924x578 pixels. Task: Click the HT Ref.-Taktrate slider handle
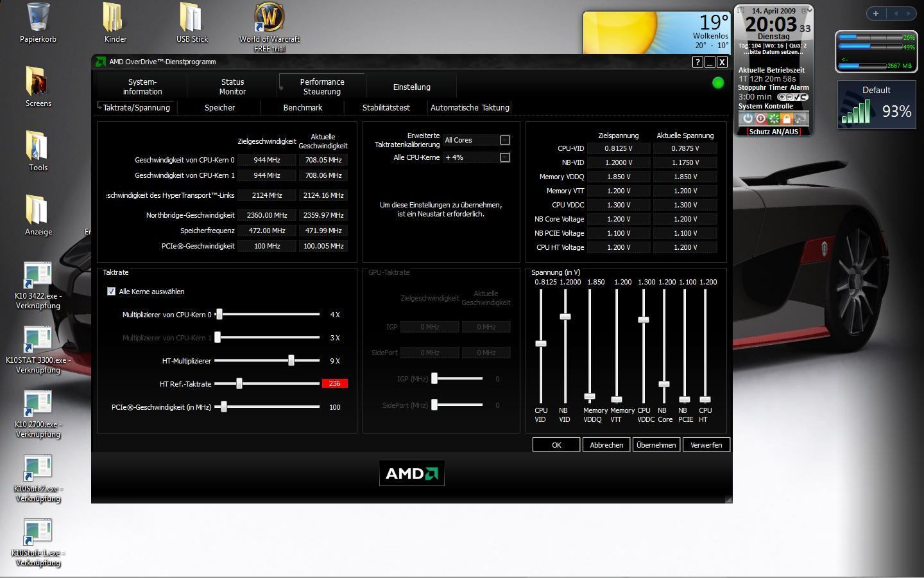click(x=239, y=383)
